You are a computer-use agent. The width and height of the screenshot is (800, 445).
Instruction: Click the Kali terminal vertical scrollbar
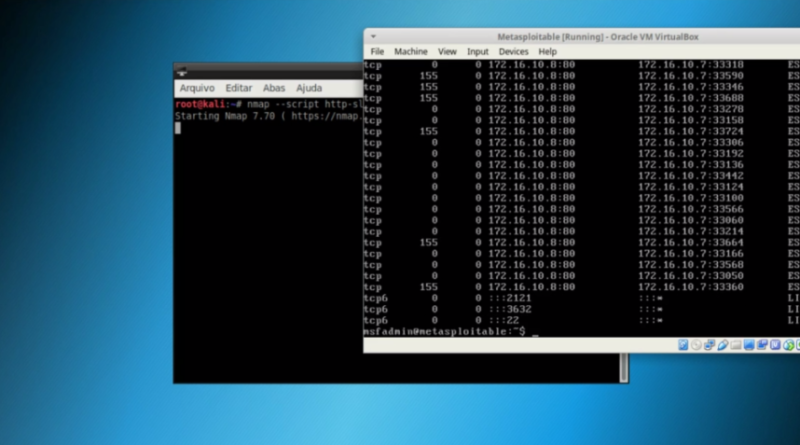click(623, 367)
